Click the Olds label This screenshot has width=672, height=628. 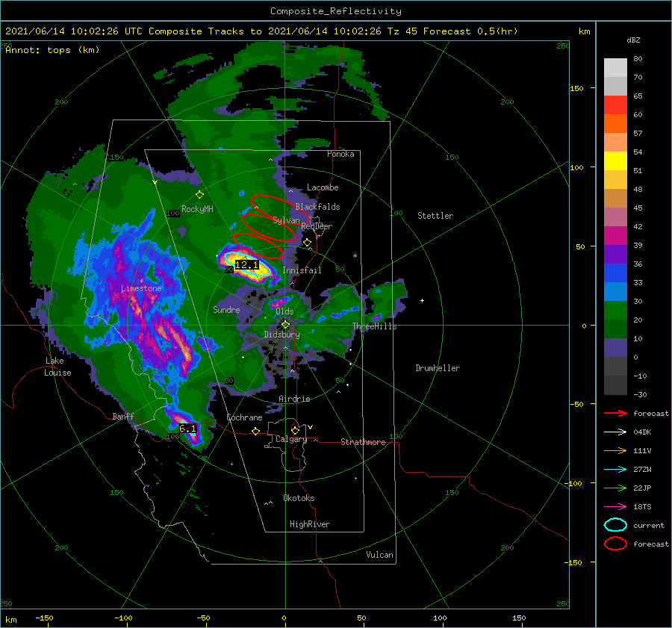pos(284,311)
